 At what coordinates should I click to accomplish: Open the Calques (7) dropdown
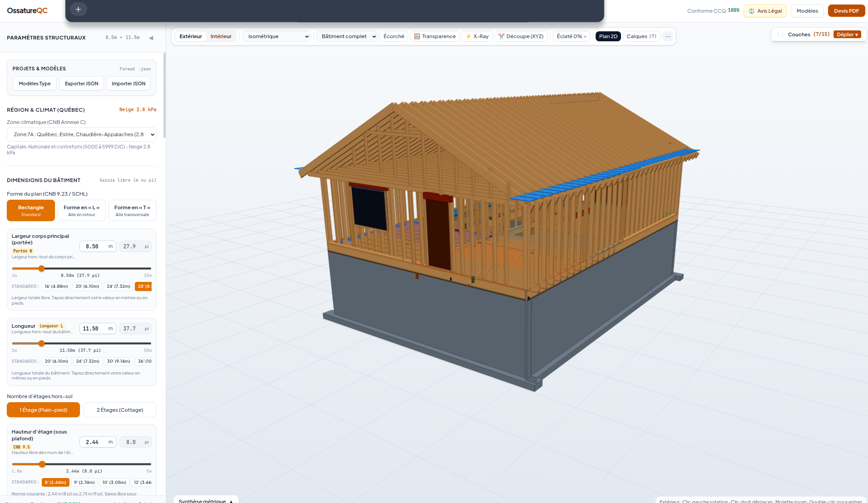coord(641,36)
